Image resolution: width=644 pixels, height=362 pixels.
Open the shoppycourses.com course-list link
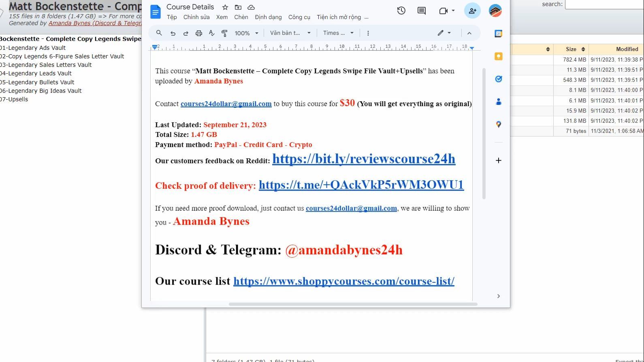[344, 281]
